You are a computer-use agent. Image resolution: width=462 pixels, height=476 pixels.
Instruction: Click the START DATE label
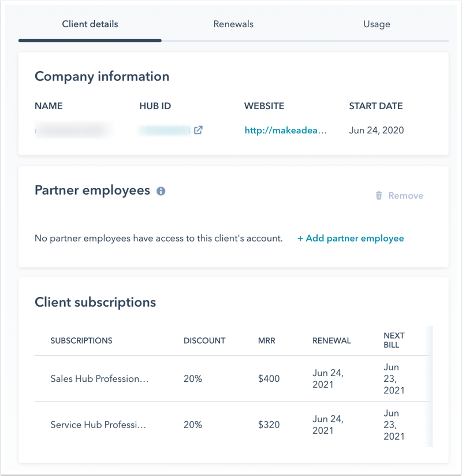[376, 106]
